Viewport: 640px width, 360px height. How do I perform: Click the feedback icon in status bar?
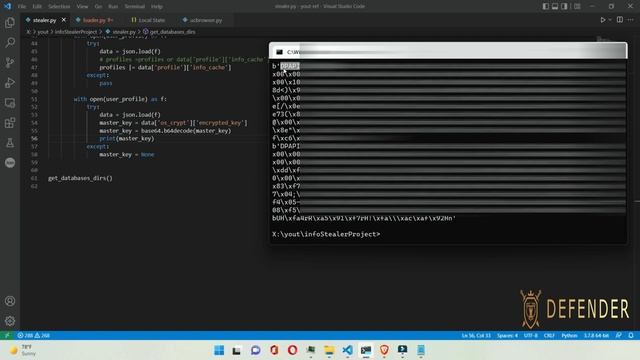pyautogui.click(x=619, y=336)
